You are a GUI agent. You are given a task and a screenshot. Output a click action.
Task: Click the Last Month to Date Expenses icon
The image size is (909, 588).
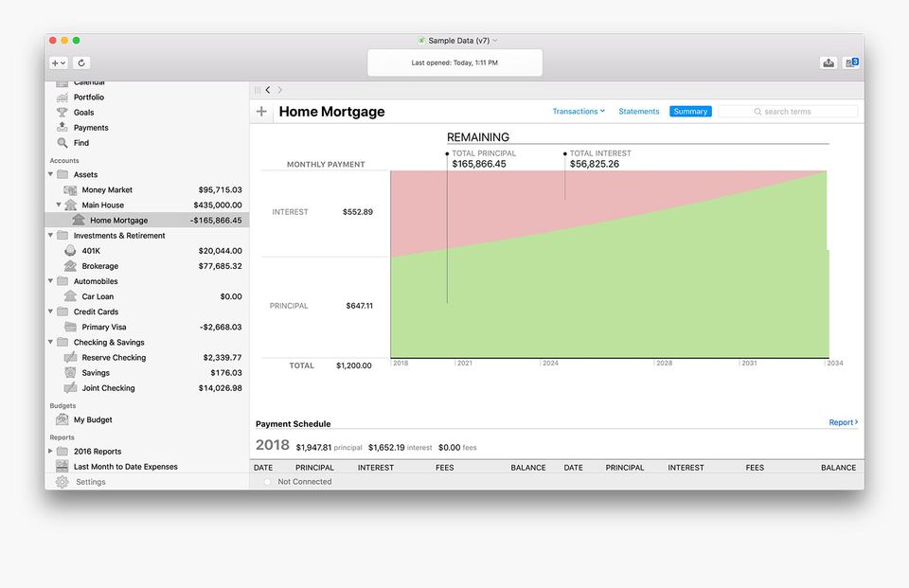62,466
